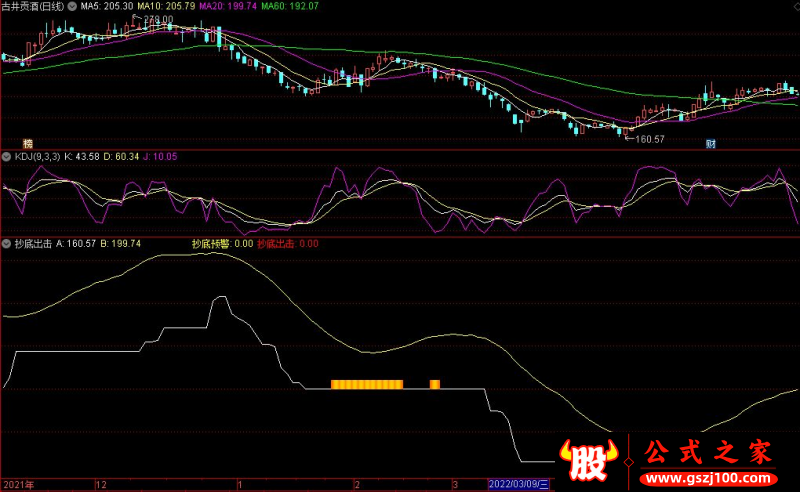800x492 pixels.
Task: Click the 财 marker icon on price chart
Action: (711, 143)
